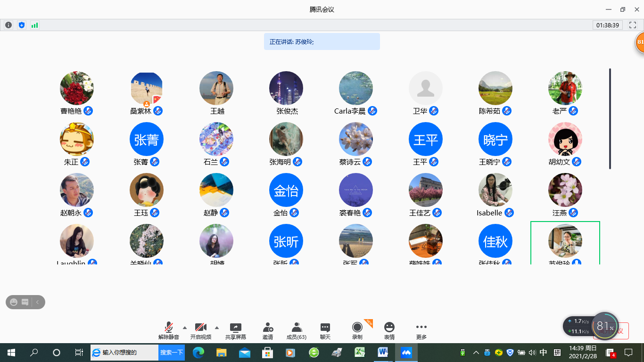
Task: Unmute microphone with 解除静音 button
Action: coord(168,328)
